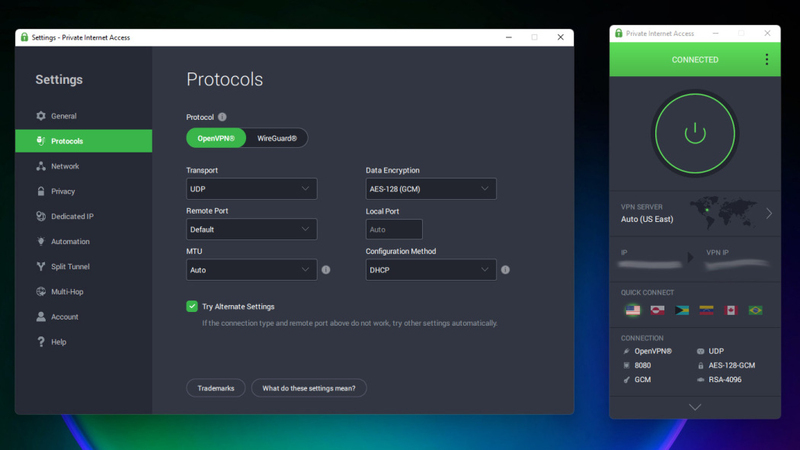Expand the PIA panel with bottom chevron
The width and height of the screenshot is (800, 450).
[694, 407]
